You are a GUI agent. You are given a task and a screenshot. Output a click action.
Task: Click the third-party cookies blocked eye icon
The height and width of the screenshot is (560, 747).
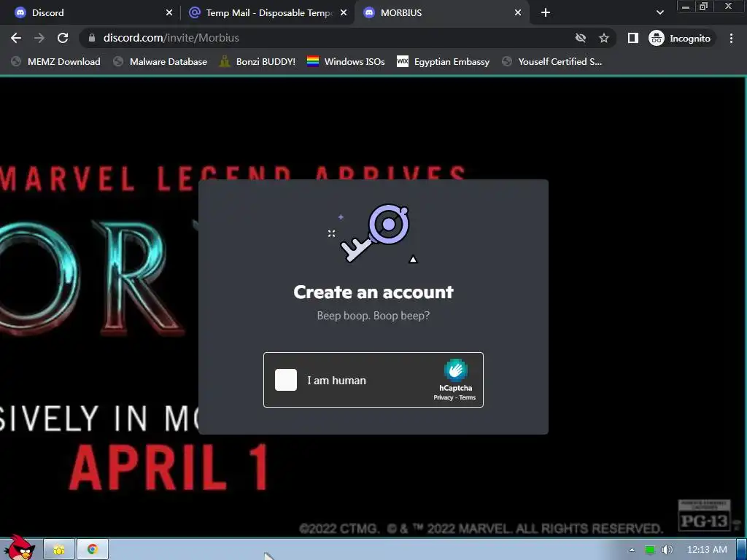coord(580,38)
